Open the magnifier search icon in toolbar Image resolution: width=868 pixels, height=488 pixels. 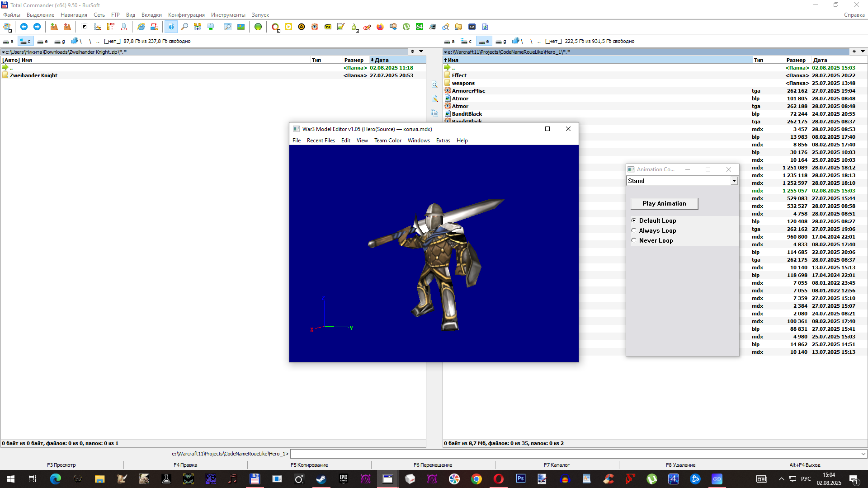[184, 27]
